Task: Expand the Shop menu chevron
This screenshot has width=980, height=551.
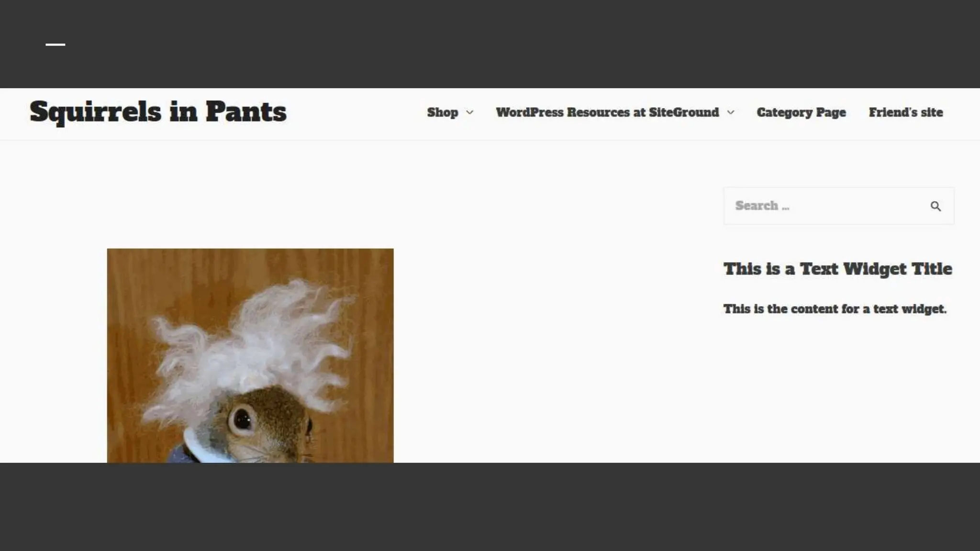Action: (470, 112)
